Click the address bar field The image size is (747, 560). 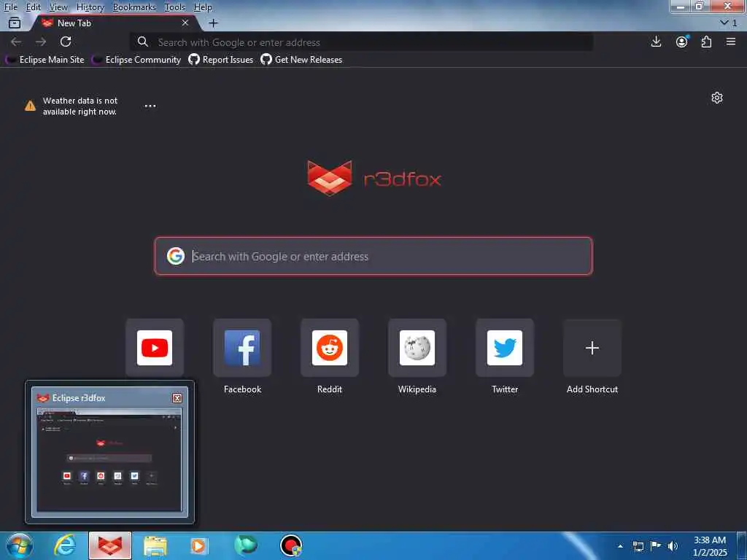coord(362,42)
